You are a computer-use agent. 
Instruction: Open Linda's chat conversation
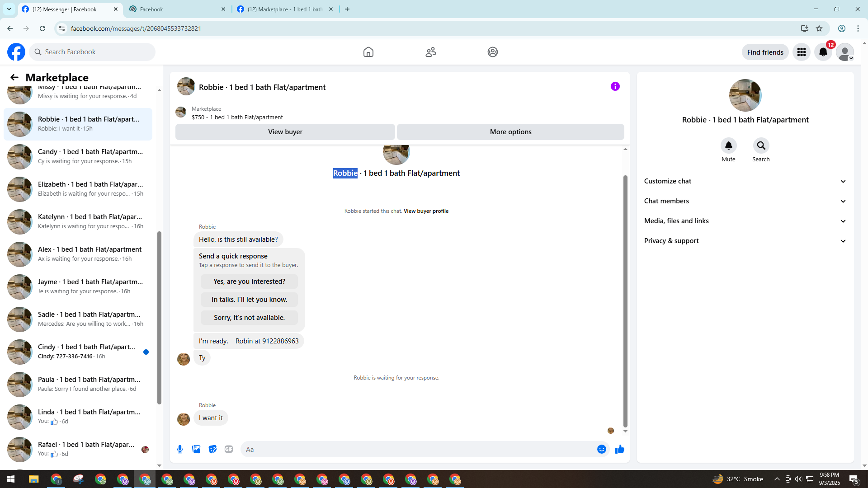click(78, 417)
